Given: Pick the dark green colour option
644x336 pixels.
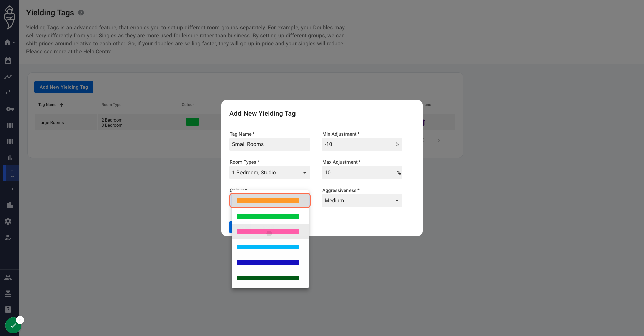Looking at the screenshot, I should coord(270,278).
